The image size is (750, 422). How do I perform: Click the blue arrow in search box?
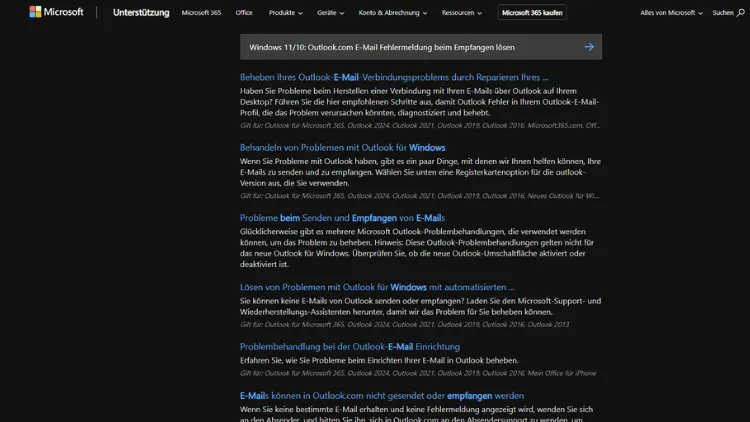[589, 47]
